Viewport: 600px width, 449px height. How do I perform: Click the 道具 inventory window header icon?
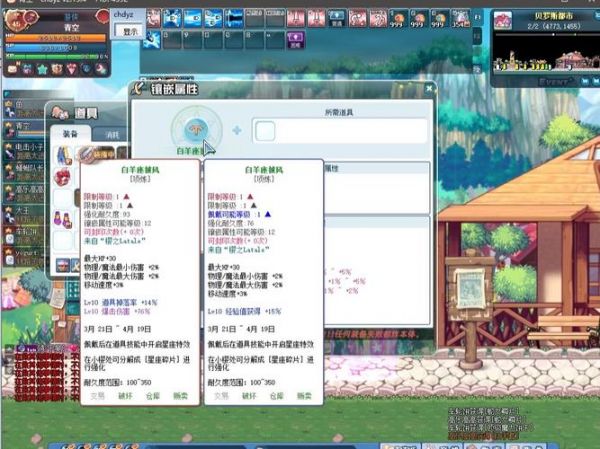60,114
